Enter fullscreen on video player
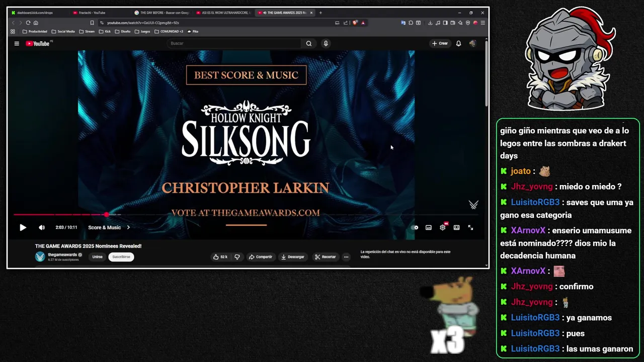Screen dimensions: 644x362 (470, 228)
